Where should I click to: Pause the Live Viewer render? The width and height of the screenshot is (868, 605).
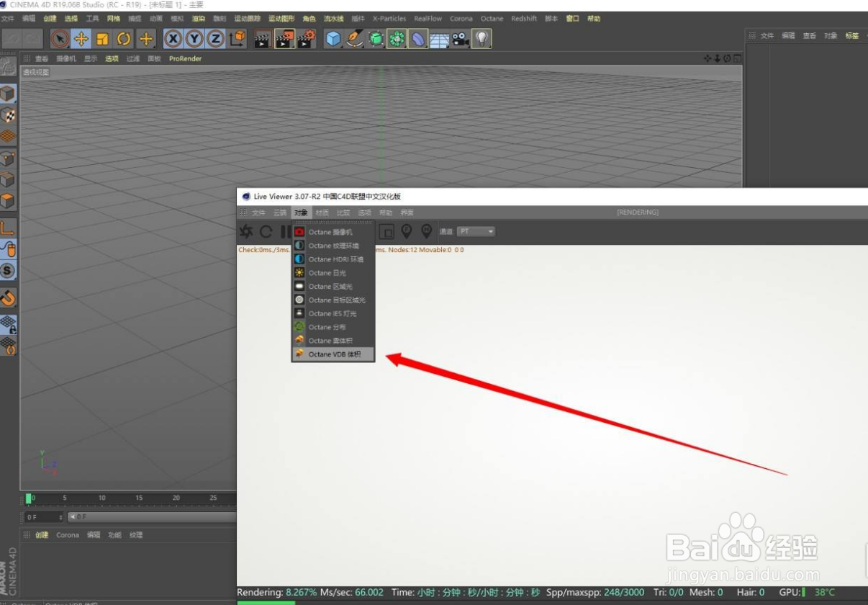tap(285, 231)
